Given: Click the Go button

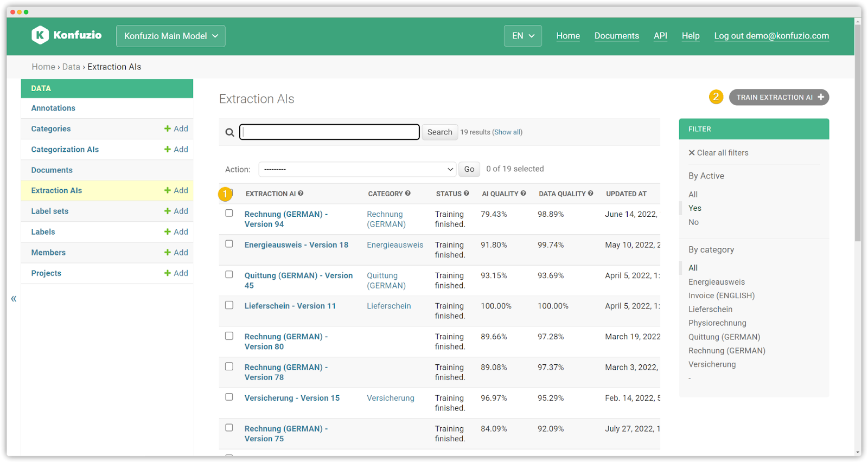Looking at the screenshot, I should (469, 169).
